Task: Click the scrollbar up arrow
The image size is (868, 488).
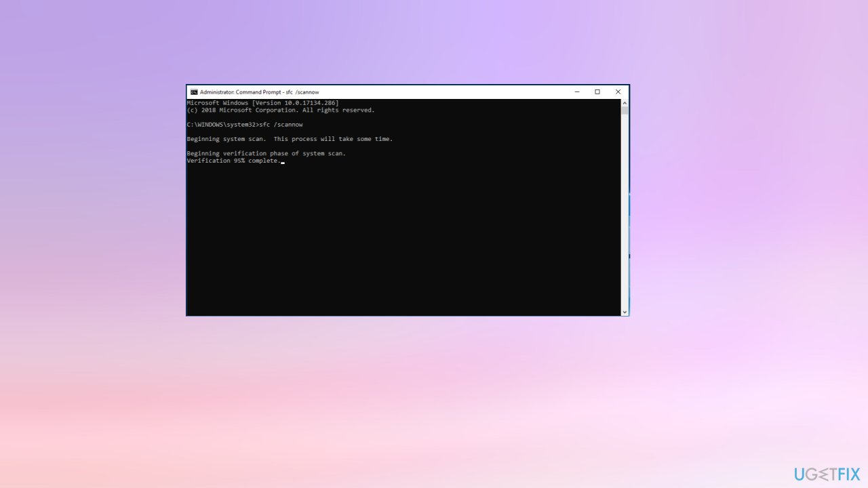Action: (x=625, y=102)
